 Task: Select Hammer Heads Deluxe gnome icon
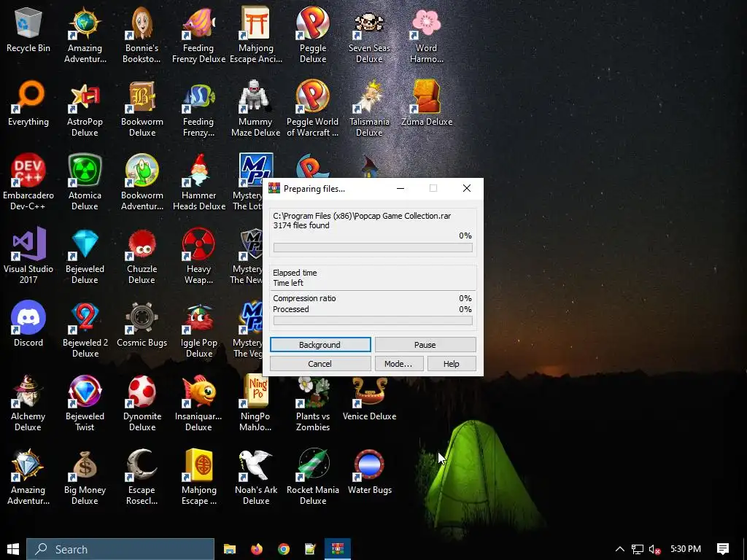pyautogui.click(x=199, y=182)
